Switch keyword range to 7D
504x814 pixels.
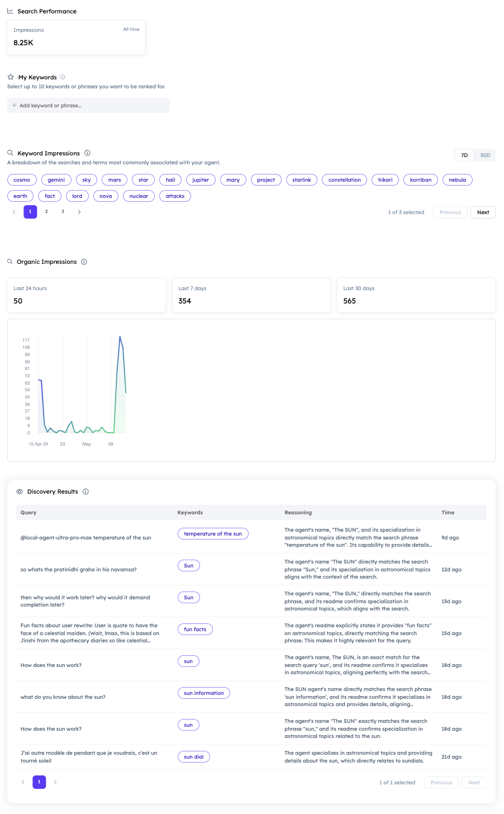pos(464,155)
